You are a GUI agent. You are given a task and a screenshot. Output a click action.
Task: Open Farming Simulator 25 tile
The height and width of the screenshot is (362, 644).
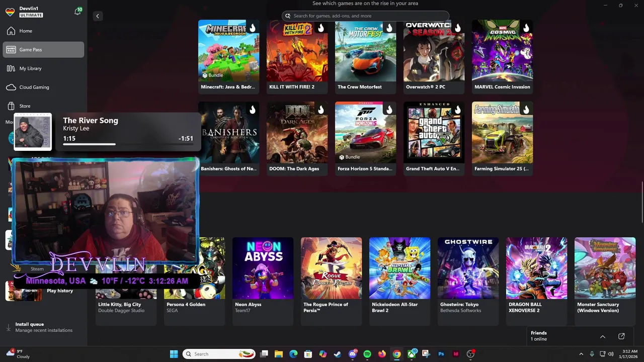point(503,138)
